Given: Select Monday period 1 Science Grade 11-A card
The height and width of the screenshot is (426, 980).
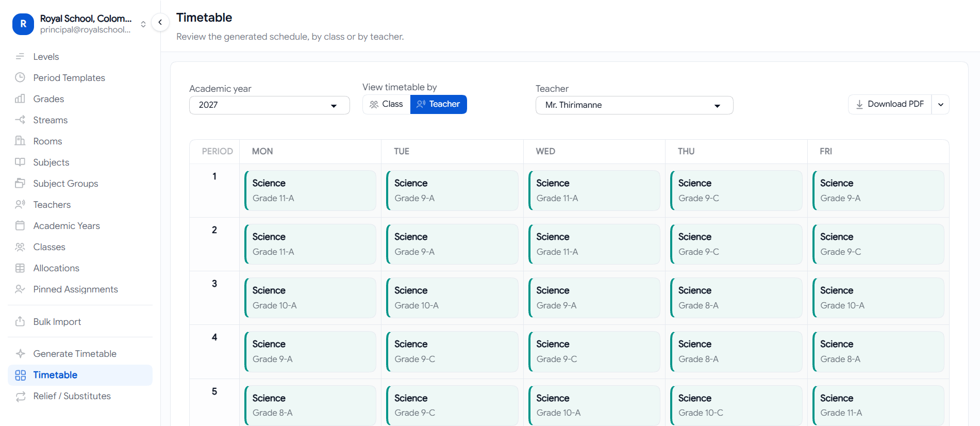Looking at the screenshot, I should [310, 190].
